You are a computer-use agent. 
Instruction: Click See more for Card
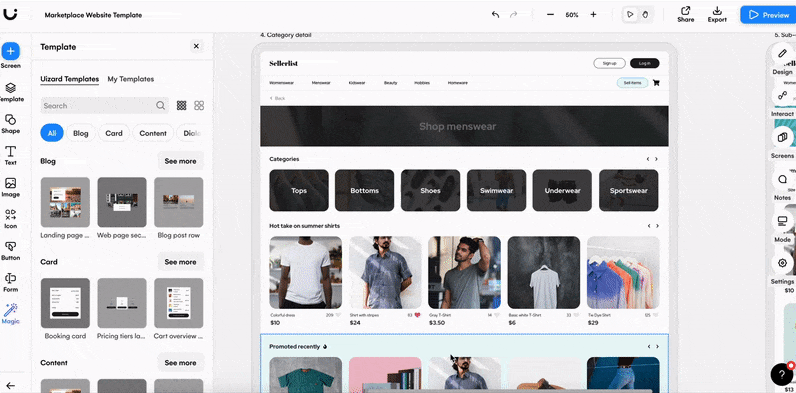coord(180,262)
